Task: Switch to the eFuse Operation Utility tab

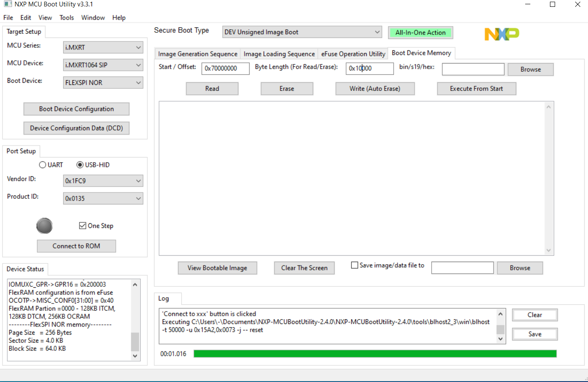Action: click(x=353, y=54)
